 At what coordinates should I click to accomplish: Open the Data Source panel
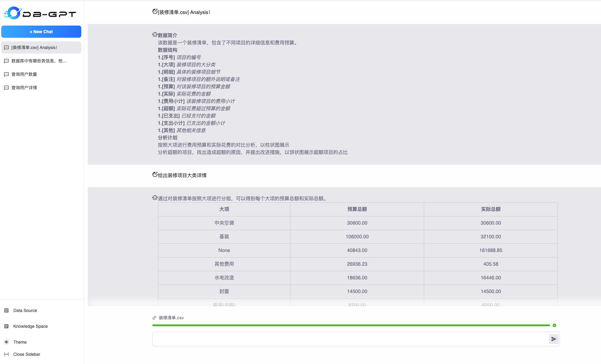click(25, 310)
